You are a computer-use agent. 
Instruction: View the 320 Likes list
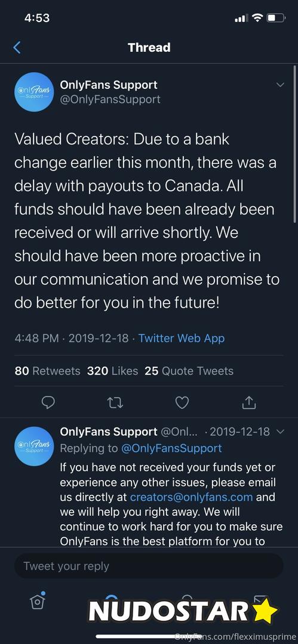coord(112,371)
